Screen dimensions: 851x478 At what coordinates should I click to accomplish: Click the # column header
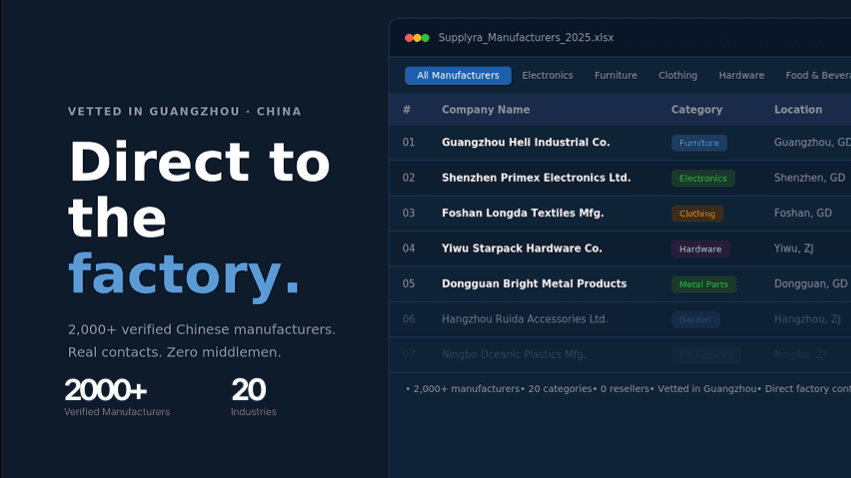(x=407, y=110)
